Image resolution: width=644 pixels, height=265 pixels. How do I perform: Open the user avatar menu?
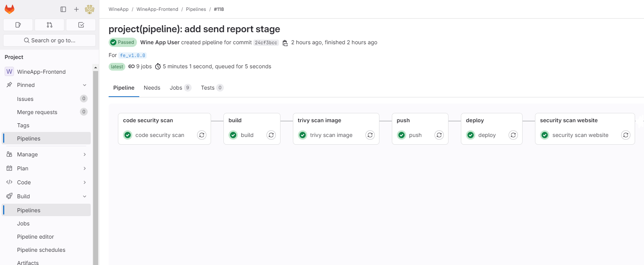[90, 9]
